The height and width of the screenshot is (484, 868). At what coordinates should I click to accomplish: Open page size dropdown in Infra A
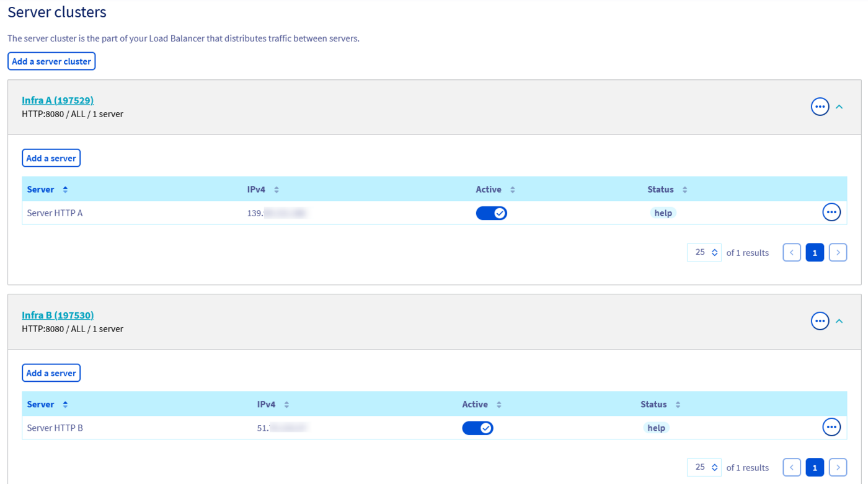704,252
